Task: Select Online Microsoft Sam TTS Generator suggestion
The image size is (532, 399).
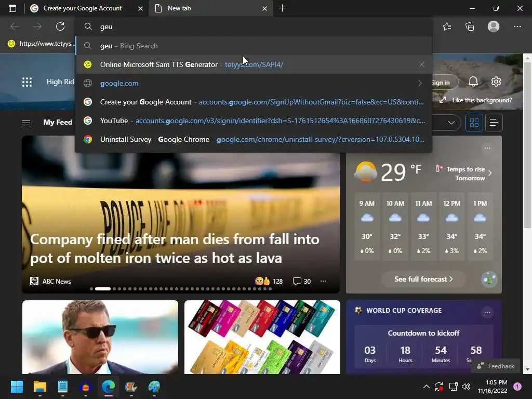Action: coord(254,64)
